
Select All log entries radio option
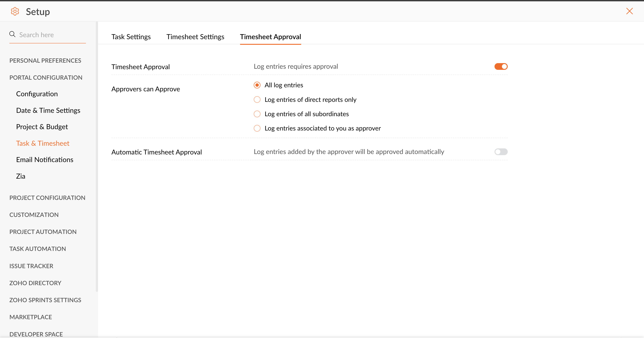[x=257, y=85]
